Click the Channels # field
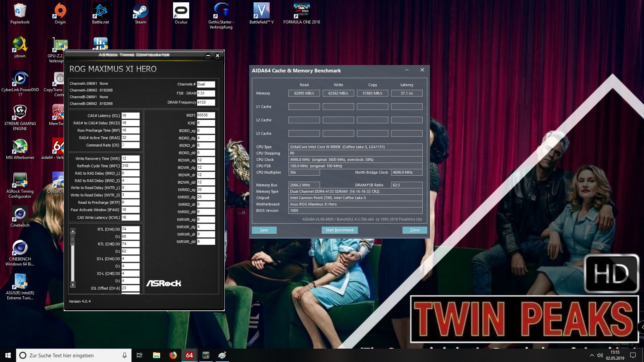The height and width of the screenshot is (362, 644). coord(206,84)
